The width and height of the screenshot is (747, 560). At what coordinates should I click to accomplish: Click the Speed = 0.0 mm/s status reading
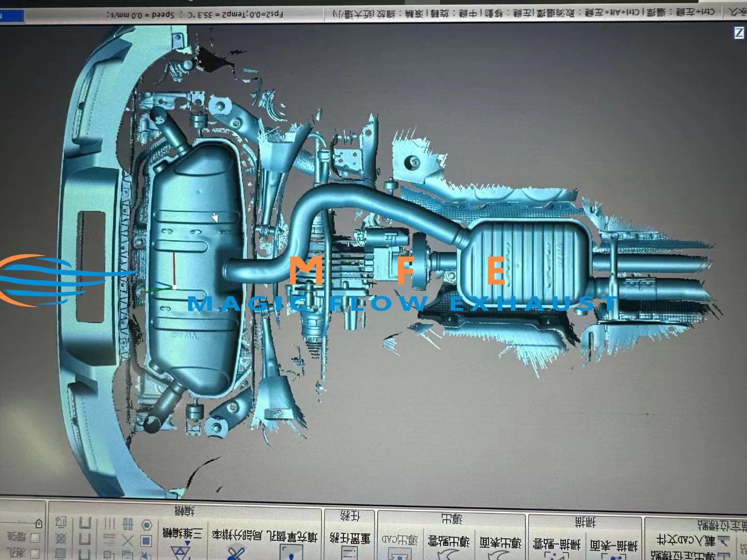(140, 15)
